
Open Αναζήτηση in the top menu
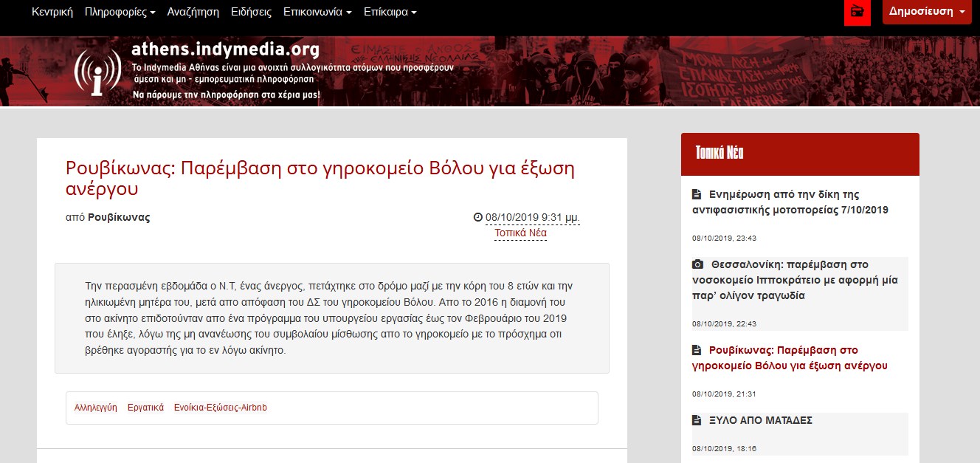pyautogui.click(x=193, y=13)
